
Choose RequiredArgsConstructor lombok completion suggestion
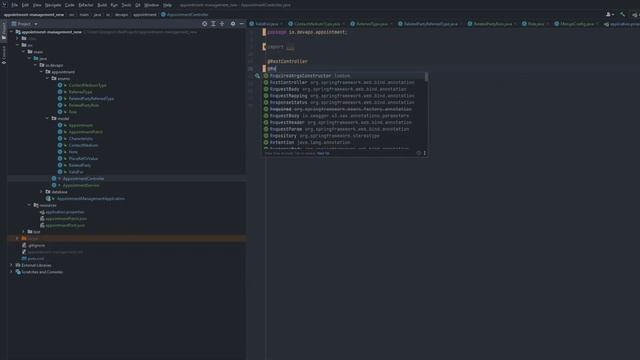pyautogui.click(x=344, y=76)
